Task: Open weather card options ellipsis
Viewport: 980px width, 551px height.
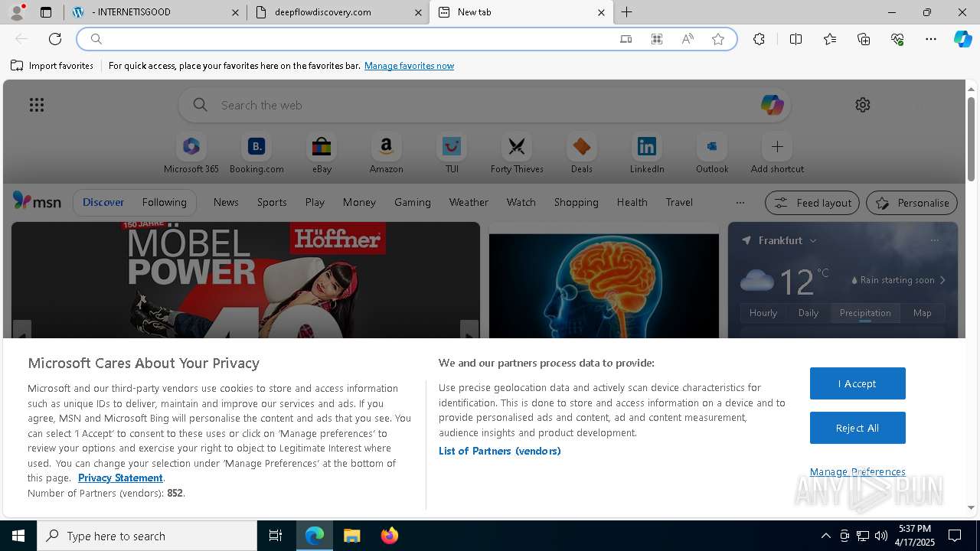Action: (934, 240)
